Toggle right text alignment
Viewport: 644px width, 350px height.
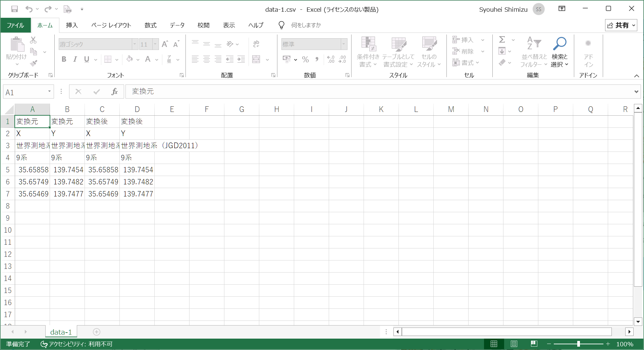click(218, 59)
